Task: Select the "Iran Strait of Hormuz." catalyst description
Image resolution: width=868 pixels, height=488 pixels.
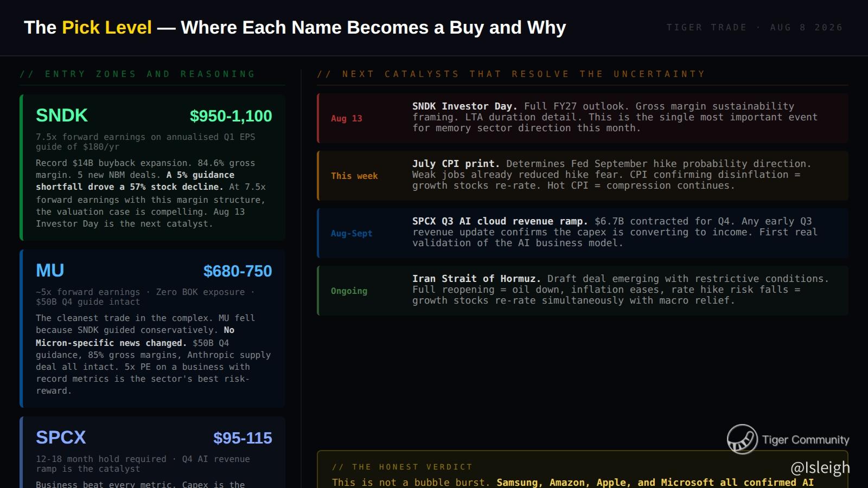Action: 621,290
